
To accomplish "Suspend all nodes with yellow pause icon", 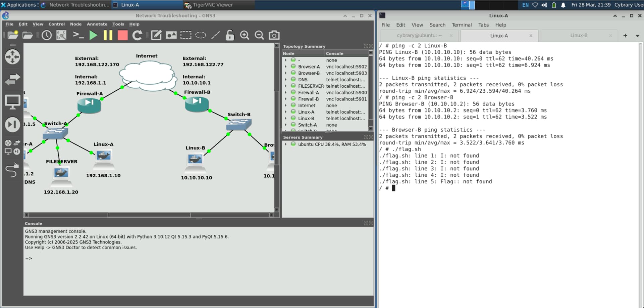I will pos(108,35).
